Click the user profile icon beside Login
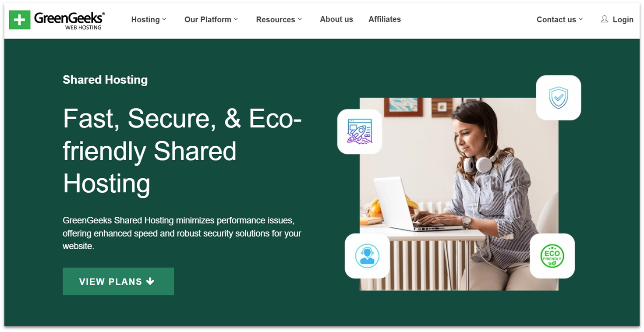 pyautogui.click(x=605, y=19)
